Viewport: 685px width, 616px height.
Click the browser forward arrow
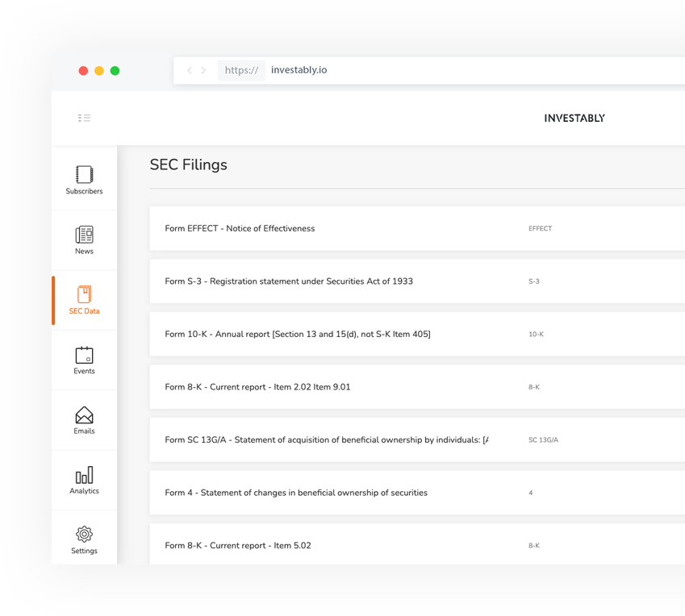tap(203, 71)
